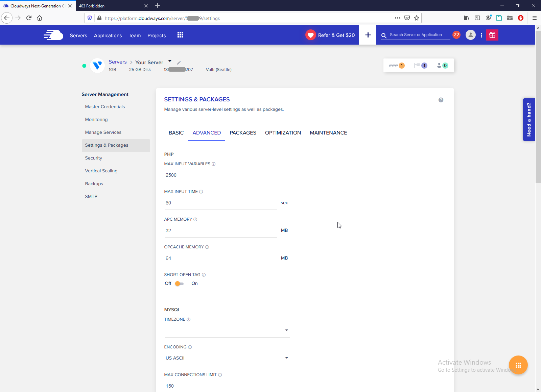This screenshot has height=392, width=541.
Task: Click the Servers breadcrumb link
Action: click(x=118, y=62)
